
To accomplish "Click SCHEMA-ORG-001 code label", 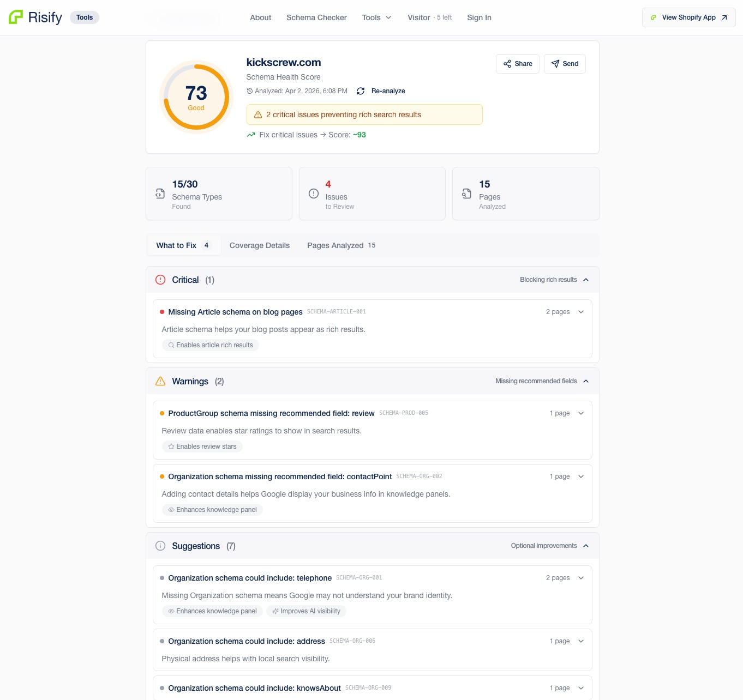I will point(359,578).
